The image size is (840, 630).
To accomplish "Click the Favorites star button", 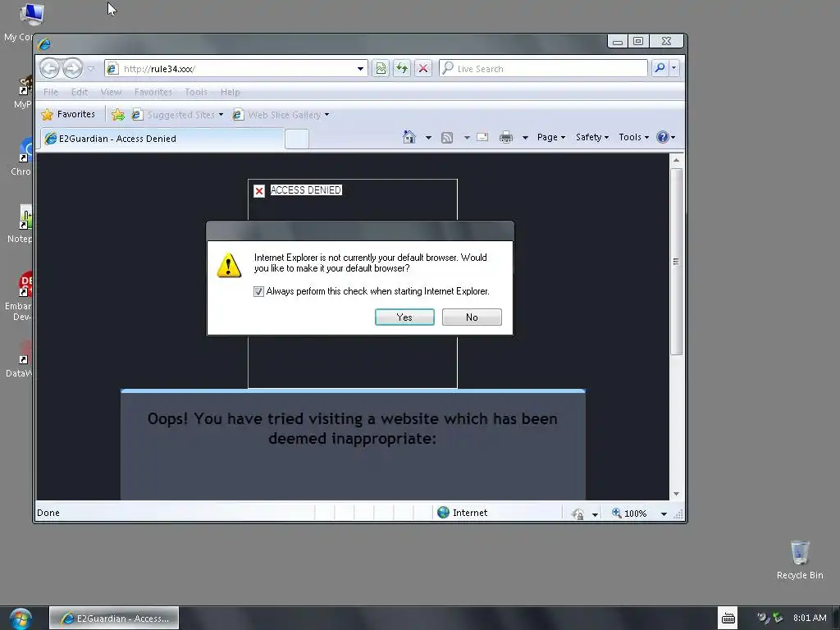I will (69, 114).
